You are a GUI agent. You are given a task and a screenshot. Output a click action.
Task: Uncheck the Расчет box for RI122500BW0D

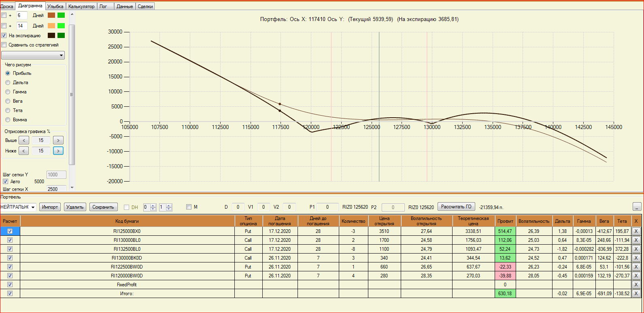10,267
